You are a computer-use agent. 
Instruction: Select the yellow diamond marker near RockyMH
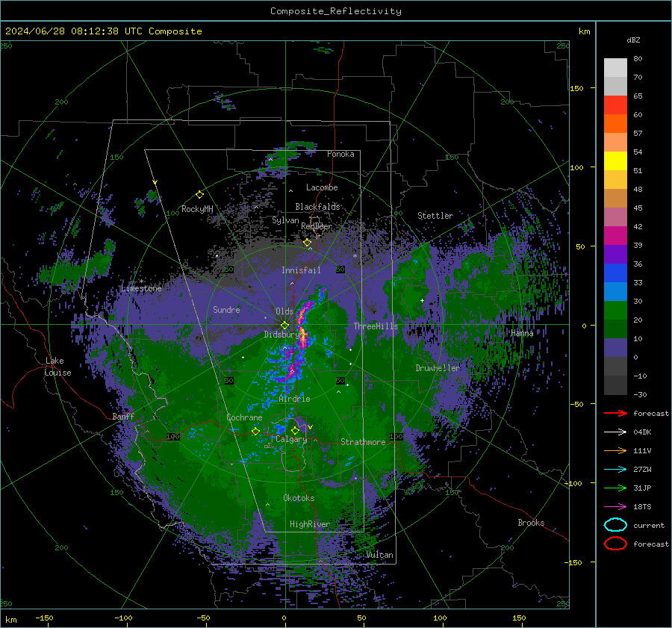[199, 195]
